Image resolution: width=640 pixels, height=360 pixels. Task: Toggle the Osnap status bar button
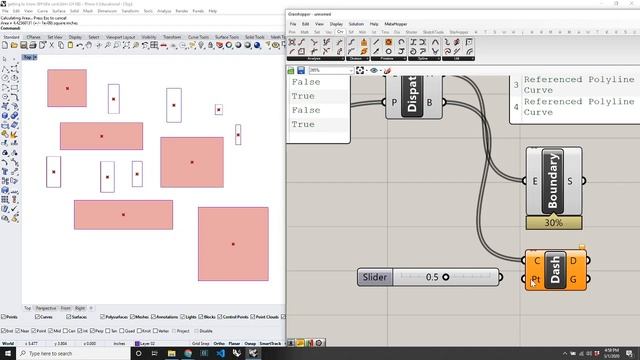tap(250, 344)
